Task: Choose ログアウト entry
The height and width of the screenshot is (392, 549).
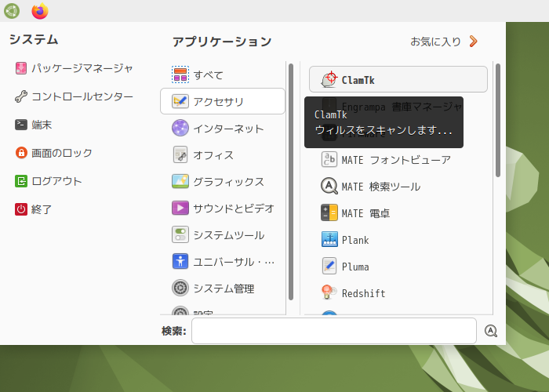Action: point(56,181)
